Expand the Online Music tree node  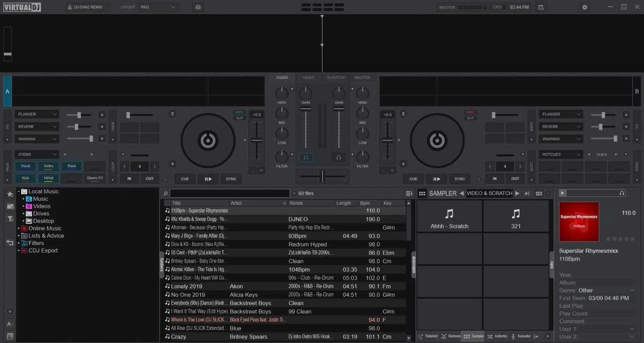(19, 228)
